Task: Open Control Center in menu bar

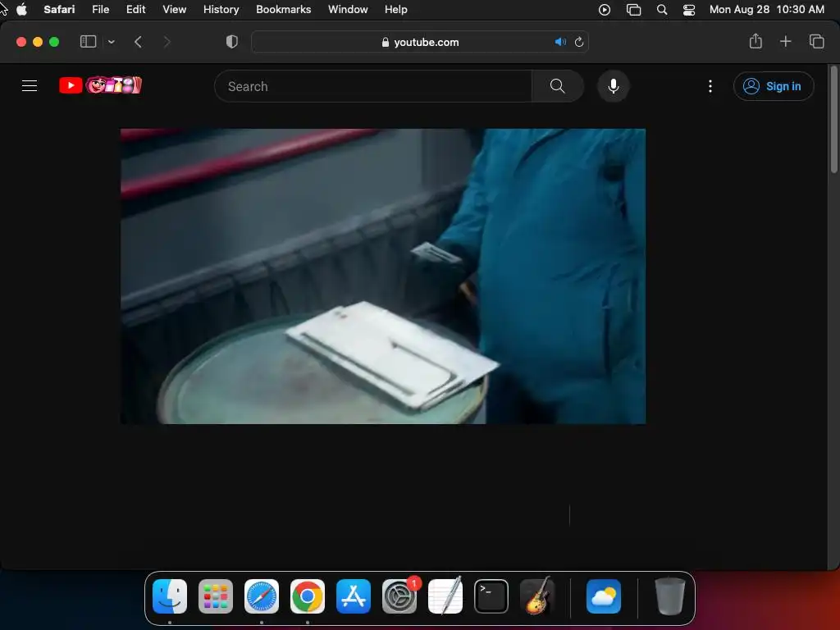Action: [689, 10]
